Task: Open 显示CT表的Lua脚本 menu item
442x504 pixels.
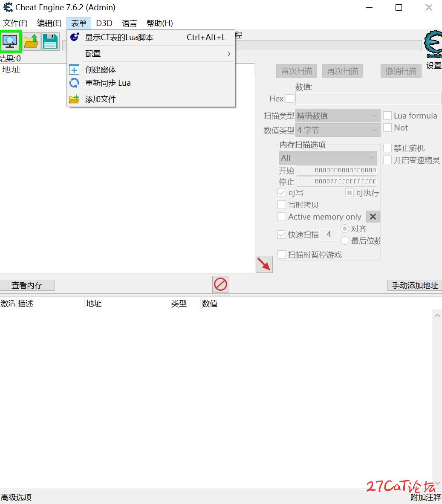Action: [x=119, y=38]
